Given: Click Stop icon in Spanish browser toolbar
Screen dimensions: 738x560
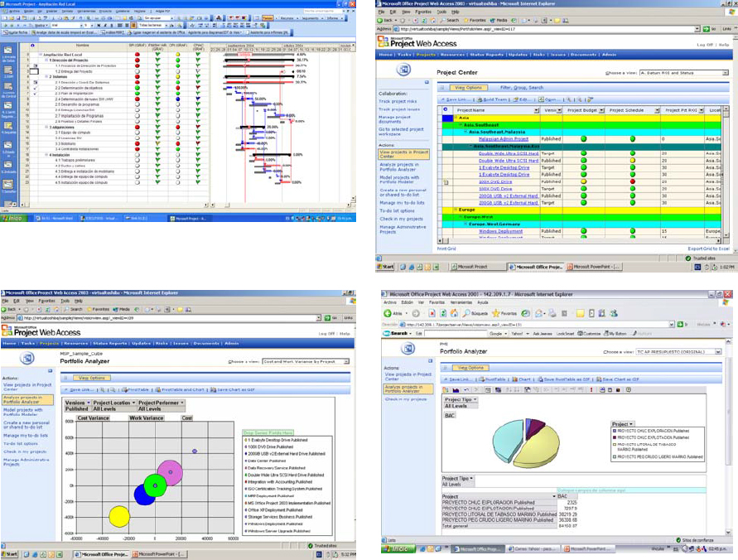Looking at the screenshot, I should pos(432,313).
